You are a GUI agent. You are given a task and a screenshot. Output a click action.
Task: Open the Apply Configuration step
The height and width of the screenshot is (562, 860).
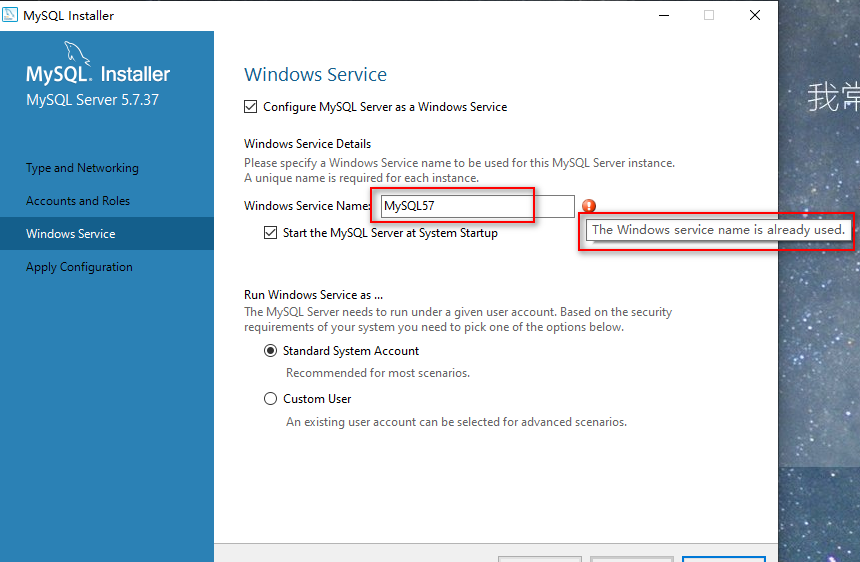pyautogui.click(x=80, y=267)
